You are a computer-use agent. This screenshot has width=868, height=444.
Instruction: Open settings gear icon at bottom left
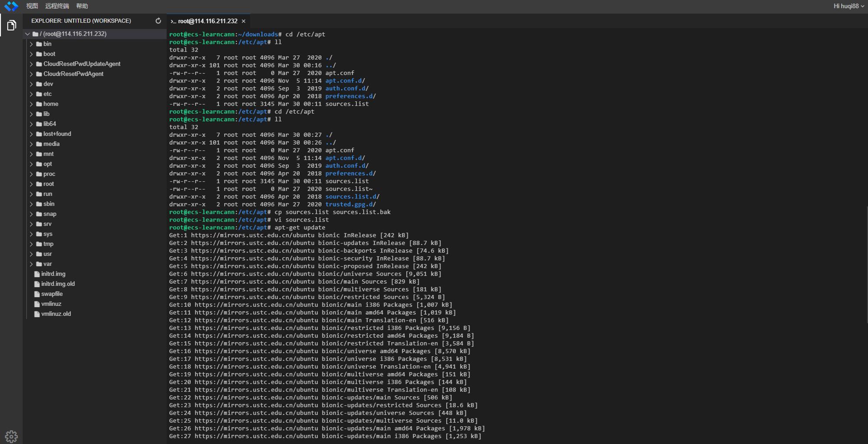coord(11,436)
